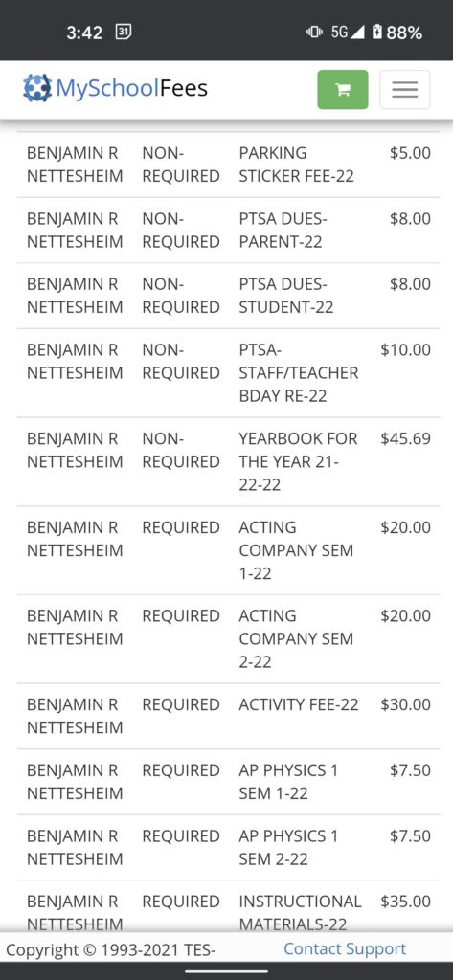Select the PTSA Dues-Student-22 fee
Image resolution: width=453 pixels, height=980 pixels.
tap(228, 296)
